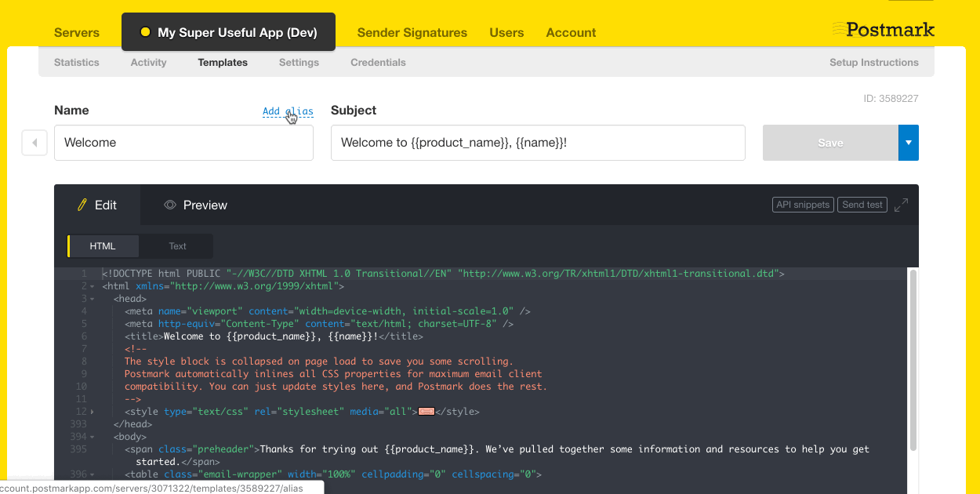Click the collapsed style block marker on line 12

426,412
